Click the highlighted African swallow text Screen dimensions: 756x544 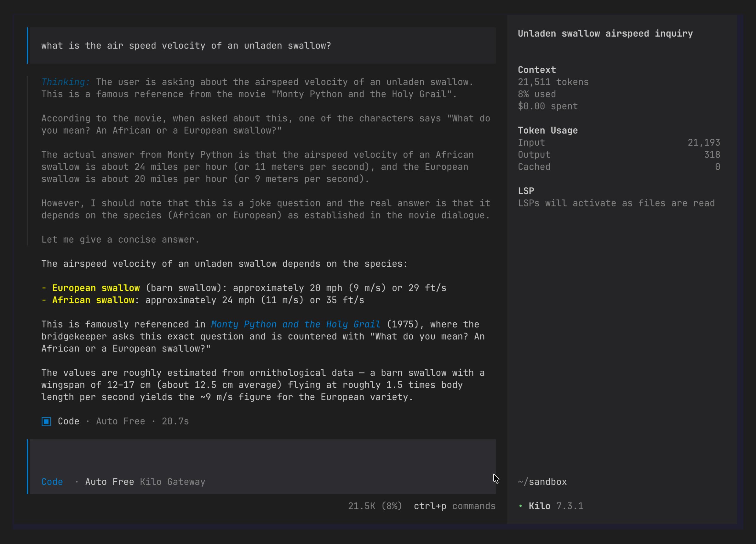click(x=93, y=300)
